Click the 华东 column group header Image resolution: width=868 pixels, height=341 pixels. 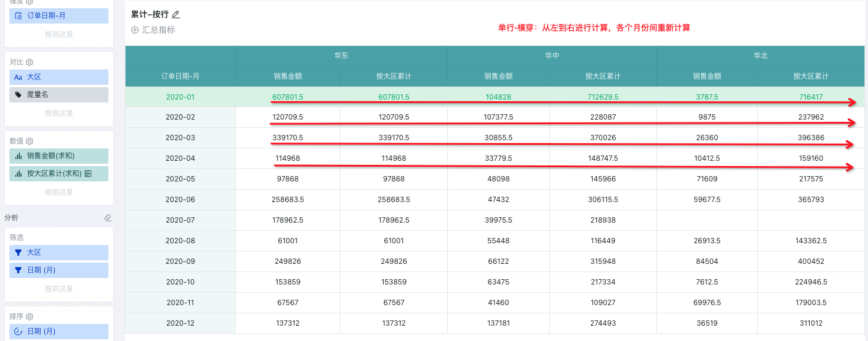click(341, 56)
